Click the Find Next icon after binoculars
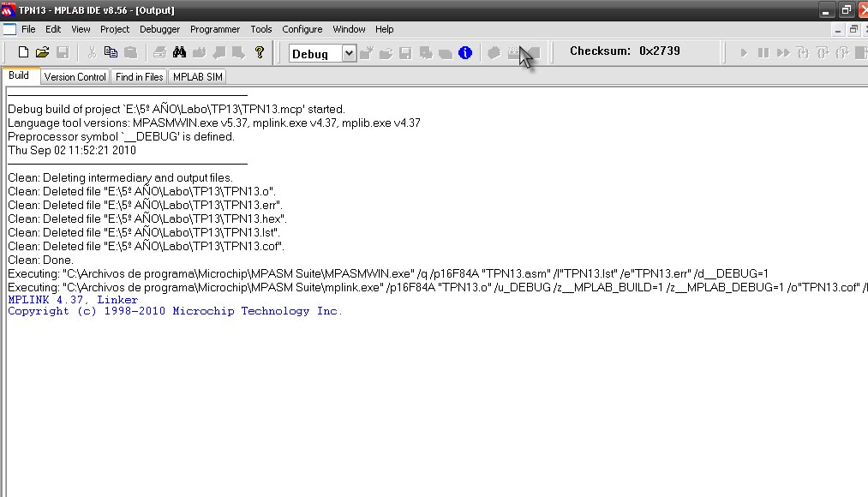 pyautogui.click(x=200, y=52)
